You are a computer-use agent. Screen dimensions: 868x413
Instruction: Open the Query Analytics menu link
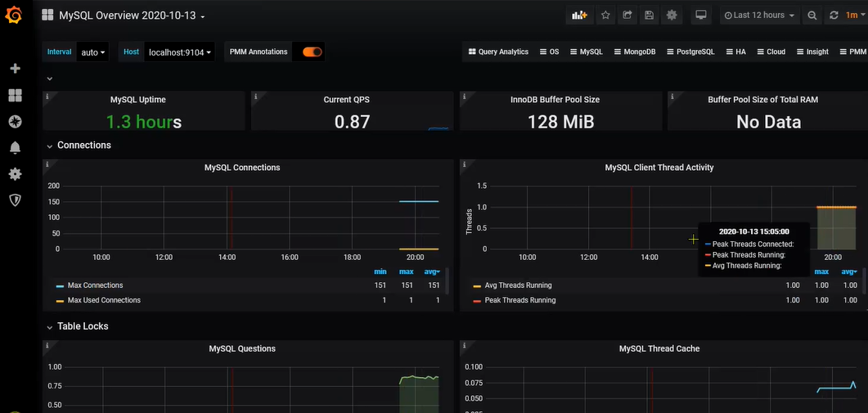(x=498, y=52)
